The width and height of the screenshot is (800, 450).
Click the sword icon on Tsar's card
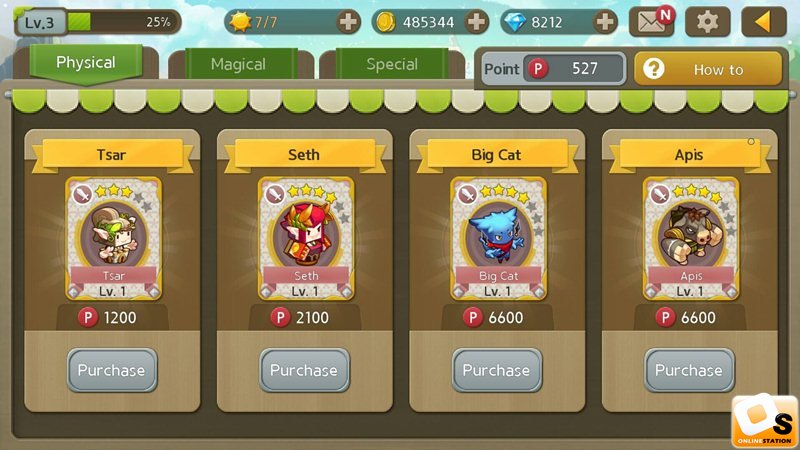click(x=82, y=194)
